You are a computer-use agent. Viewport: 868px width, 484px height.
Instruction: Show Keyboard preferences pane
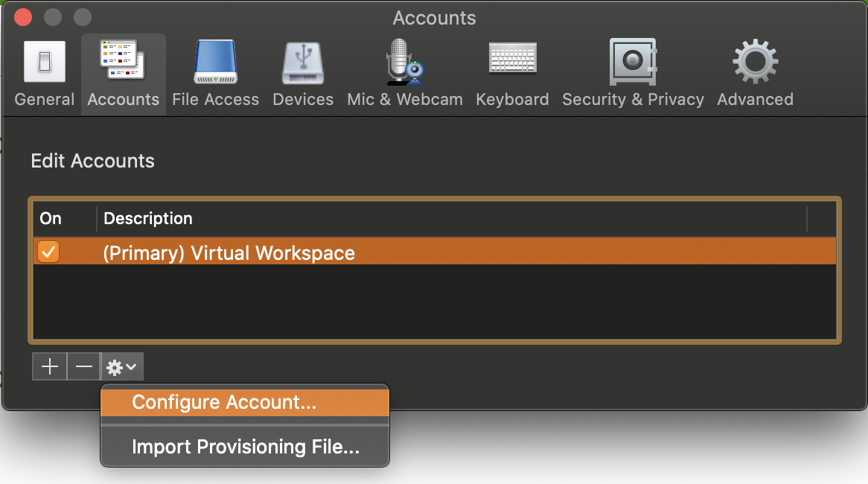[512, 74]
